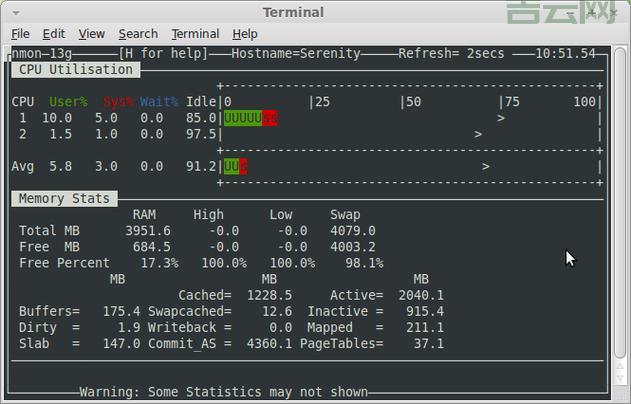
Task: Click the Avg CPU usage bar
Action: (232, 166)
